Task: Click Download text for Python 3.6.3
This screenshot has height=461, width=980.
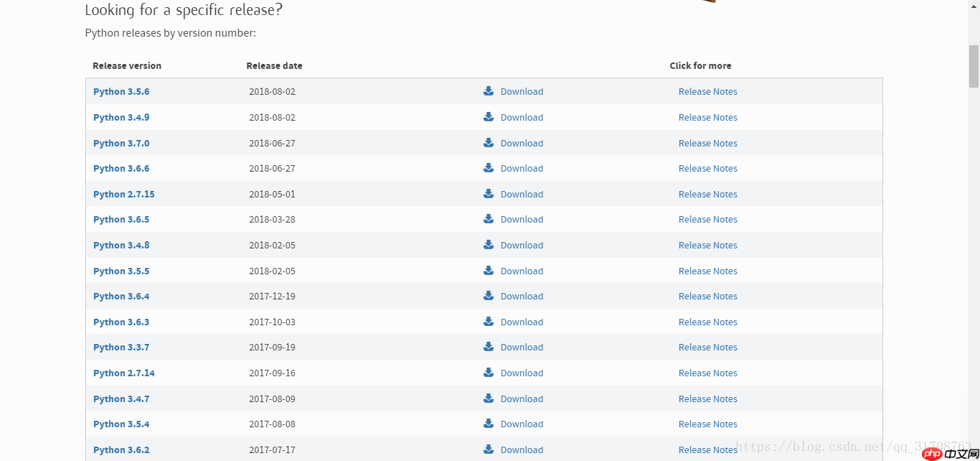Action: 522,322
